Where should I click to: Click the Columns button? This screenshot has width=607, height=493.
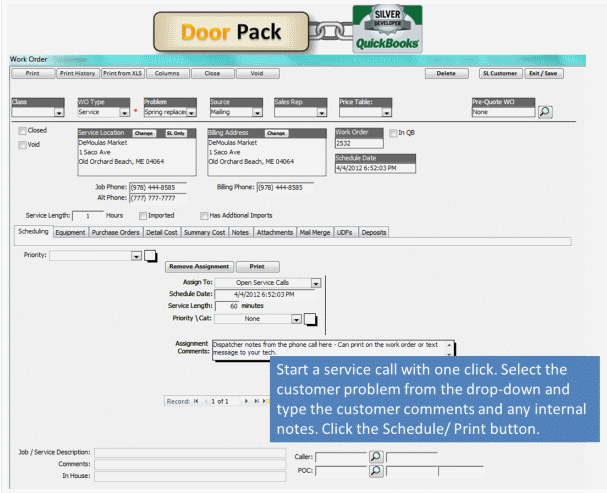[x=167, y=73]
